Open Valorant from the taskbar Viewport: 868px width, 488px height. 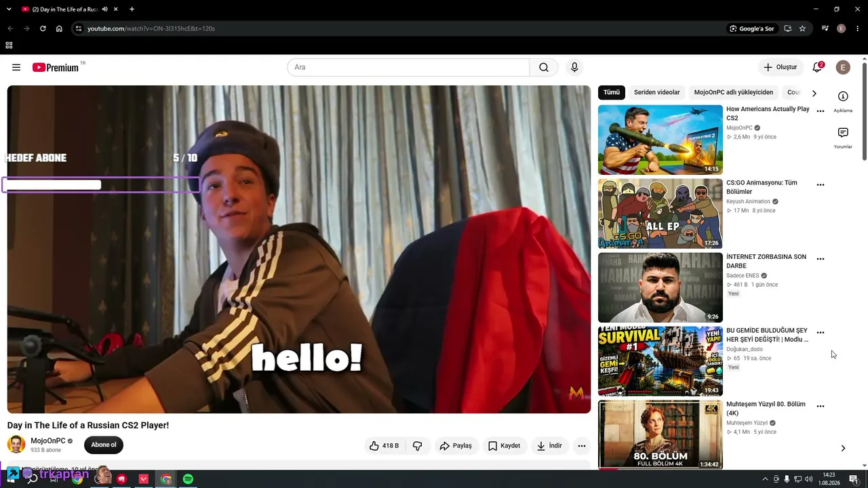[144, 479]
